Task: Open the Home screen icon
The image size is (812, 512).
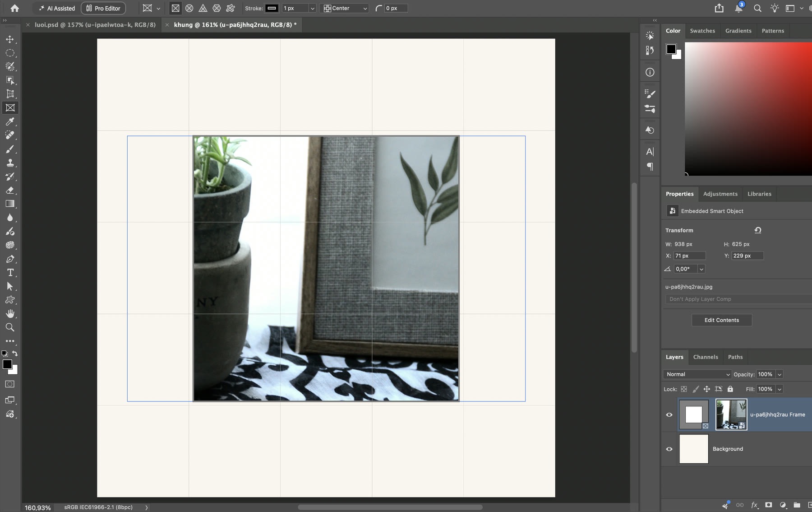Action: (x=15, y=8)
